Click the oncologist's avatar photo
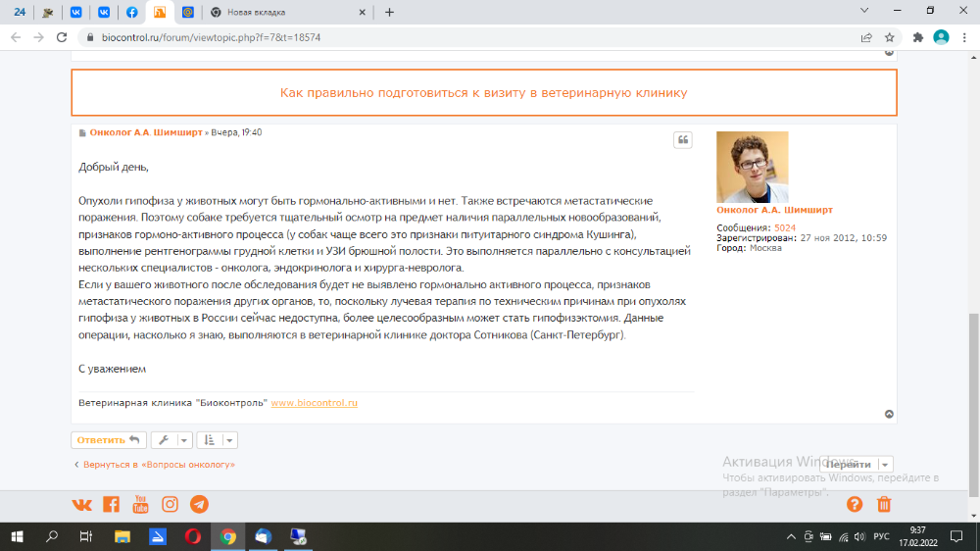This screenshot has width=980, height=551. 752,167
